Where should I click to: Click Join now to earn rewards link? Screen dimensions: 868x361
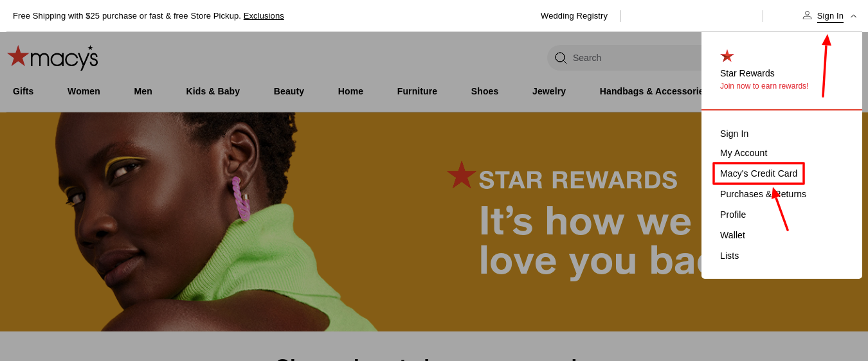(x=764, y=86)
